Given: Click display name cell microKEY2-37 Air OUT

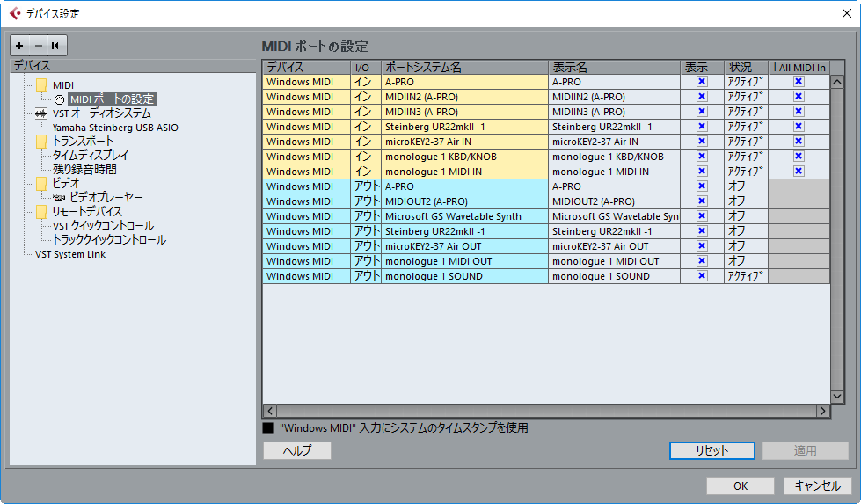Looking at the screenshot, I should [x=615, y=246].
